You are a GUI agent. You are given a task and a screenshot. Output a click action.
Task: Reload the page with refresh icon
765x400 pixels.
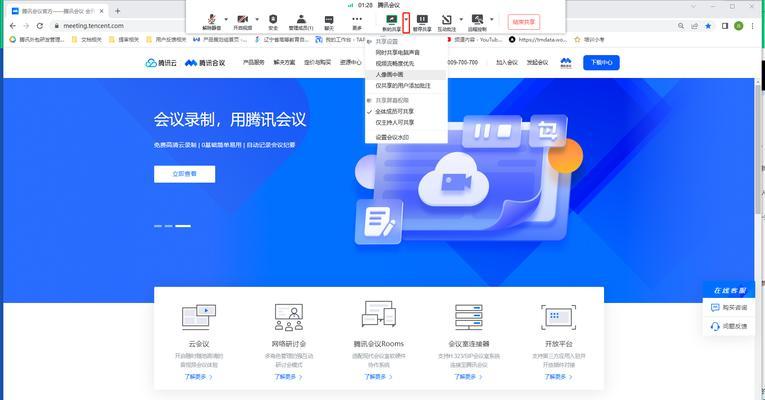40,25
